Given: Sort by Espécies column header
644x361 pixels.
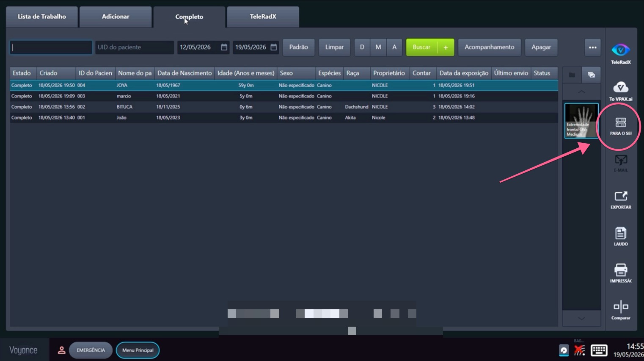Looking at the screenshot, I should [x=330, y=73].
